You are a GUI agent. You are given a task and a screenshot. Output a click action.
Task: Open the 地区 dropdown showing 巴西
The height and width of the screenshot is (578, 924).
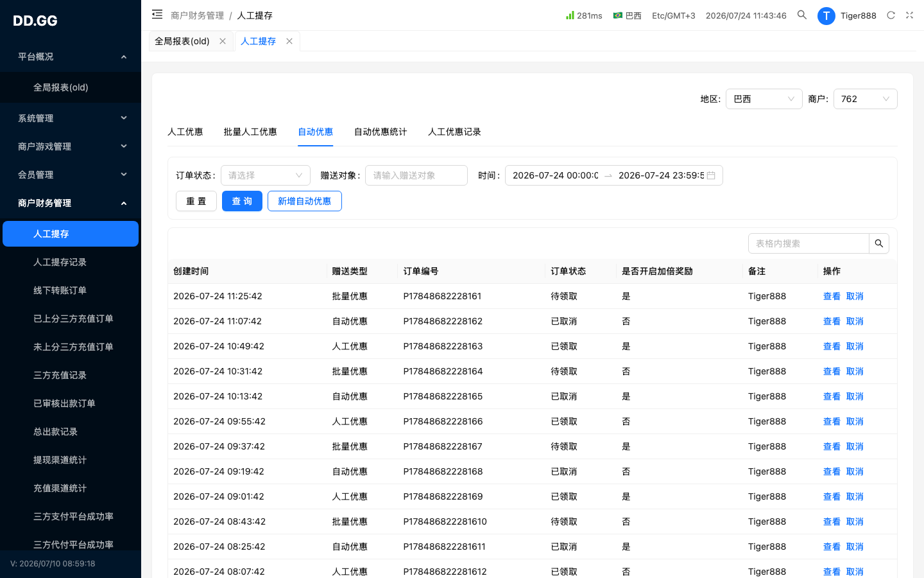[x=764, y=99]
